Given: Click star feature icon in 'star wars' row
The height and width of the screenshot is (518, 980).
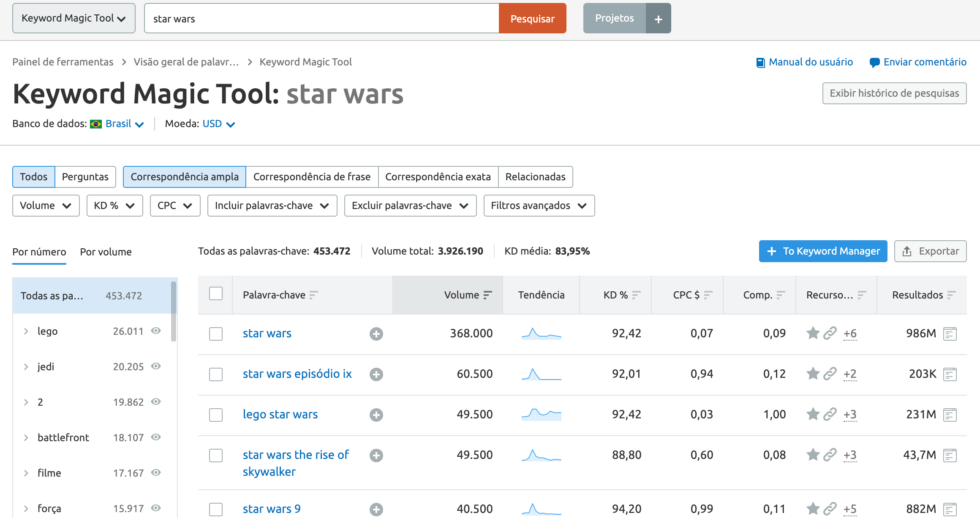Looking at the screenshot, I should click(813, 333).
